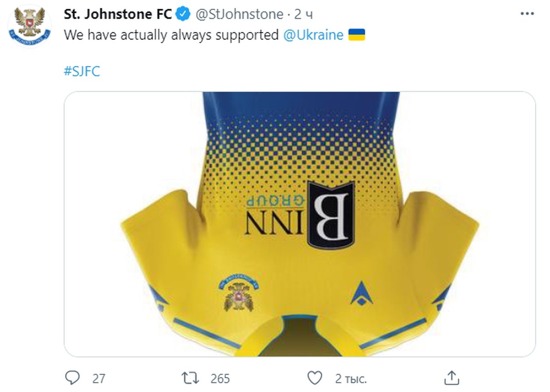The image size is (550, 392).
Task: Click the reply count 27
Action: click(x=99, y=379)
